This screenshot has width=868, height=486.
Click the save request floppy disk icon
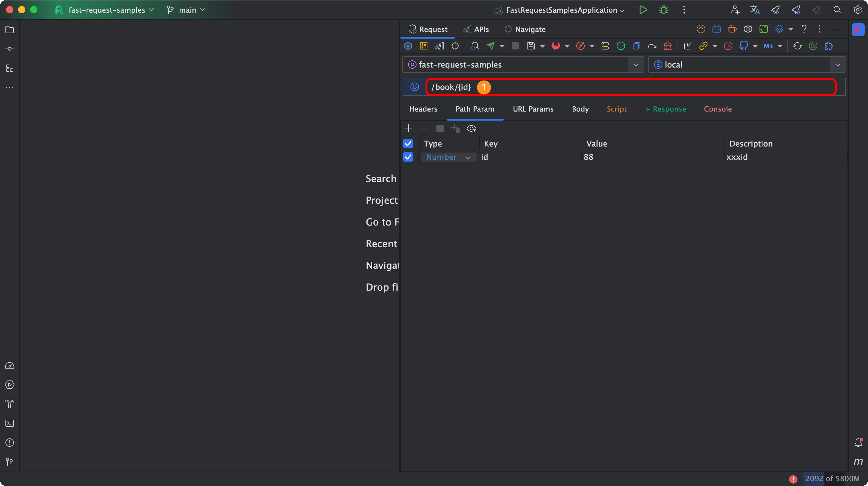click(x=531, y=46)
